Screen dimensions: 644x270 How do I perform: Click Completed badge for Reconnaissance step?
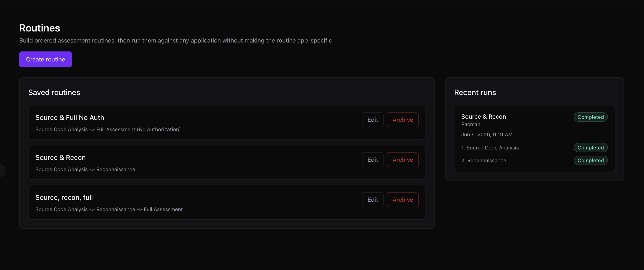[591, 161]
